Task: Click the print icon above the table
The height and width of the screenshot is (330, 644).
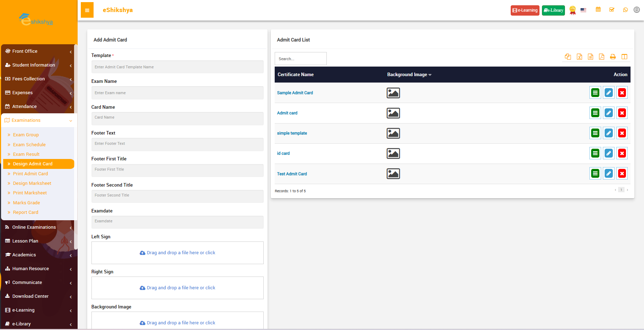Action: click(x=613, y=57)
